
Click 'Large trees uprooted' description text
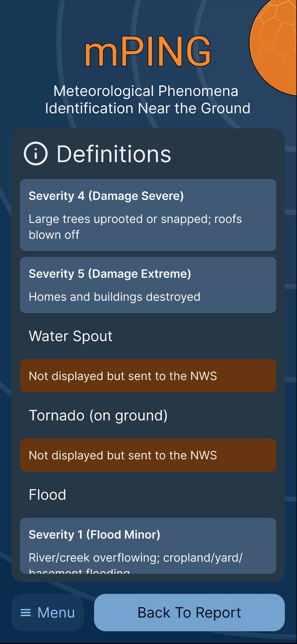(135, 227)
